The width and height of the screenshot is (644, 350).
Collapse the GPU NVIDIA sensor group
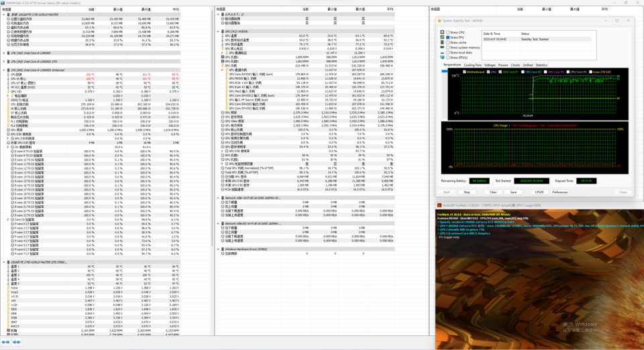point(219,31)
